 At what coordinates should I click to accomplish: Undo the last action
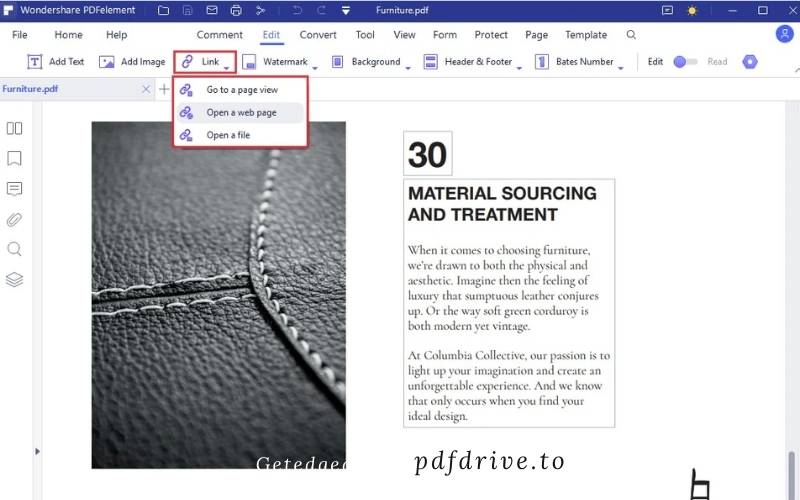pyautogui.click(x=297, y=10)
